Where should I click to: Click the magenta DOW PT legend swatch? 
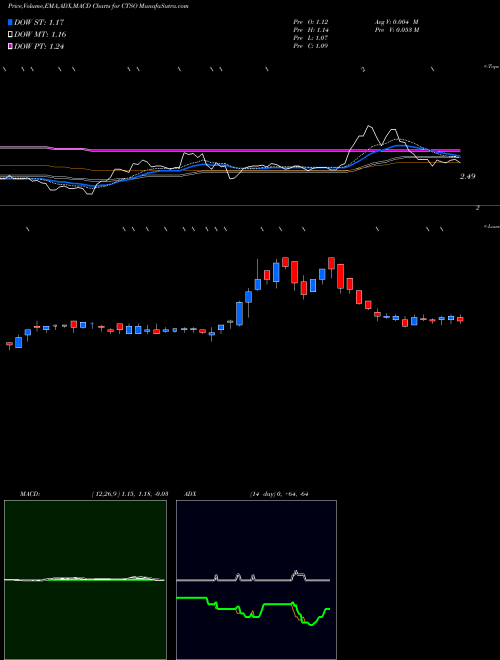coord(11,47)
